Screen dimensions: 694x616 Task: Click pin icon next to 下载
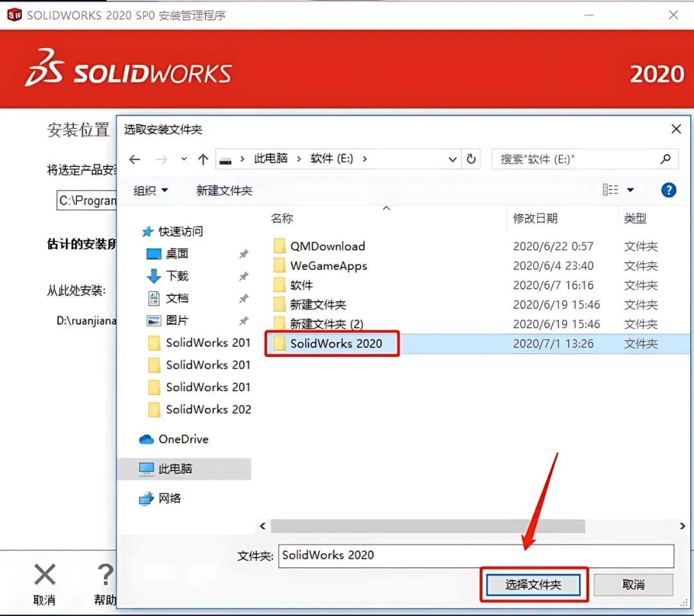244,276
